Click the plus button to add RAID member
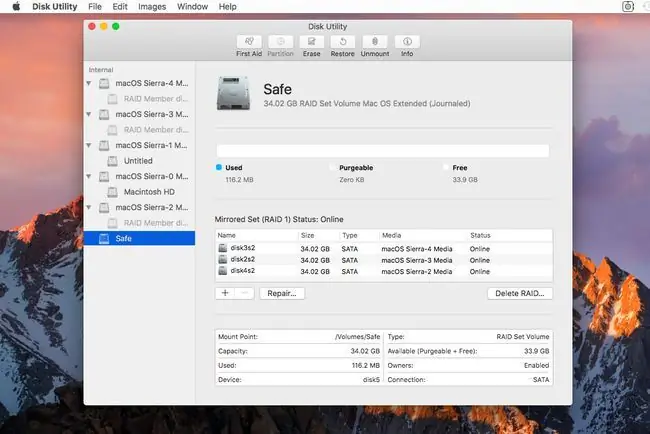This screenshot has height=434, width=650. pyautogui.click(x=225, y=293)
